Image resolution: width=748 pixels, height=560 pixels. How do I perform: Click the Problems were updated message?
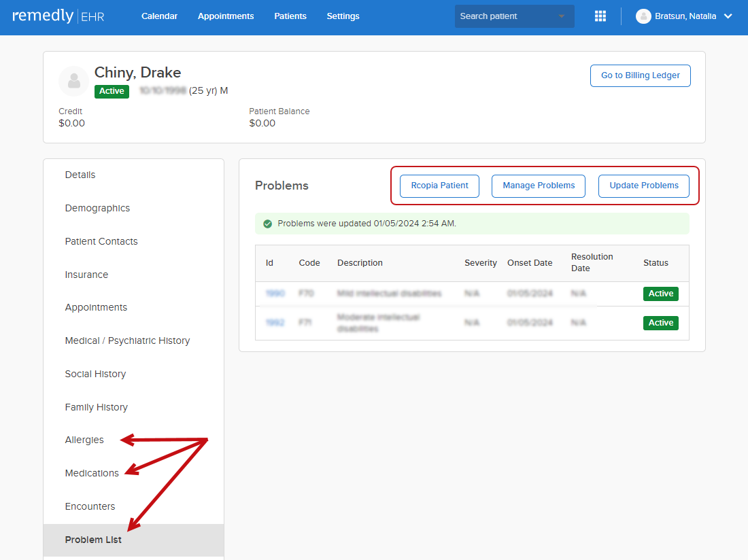click(x=367, y=224)
